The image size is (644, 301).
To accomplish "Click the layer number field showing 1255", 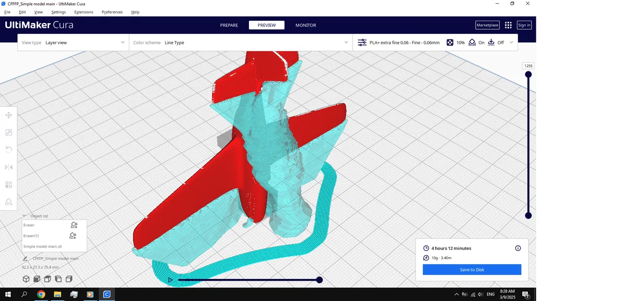I will coord(528,66).
